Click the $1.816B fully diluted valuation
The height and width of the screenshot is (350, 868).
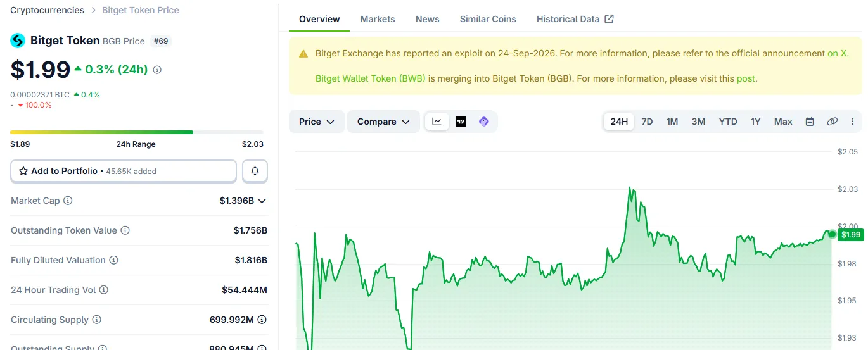click(251, 260)
